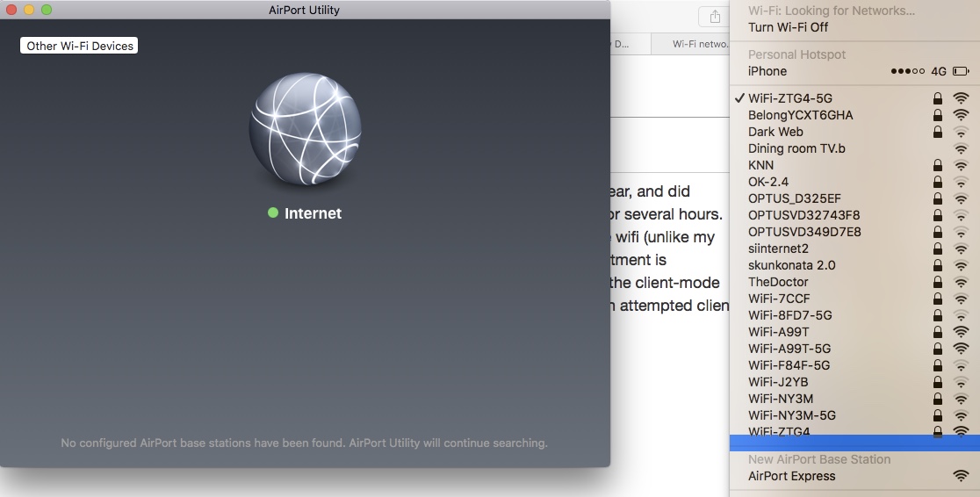Select Turn Wi-Fi Off in the menu
The image size is (980, 497).
click(855, 27)
